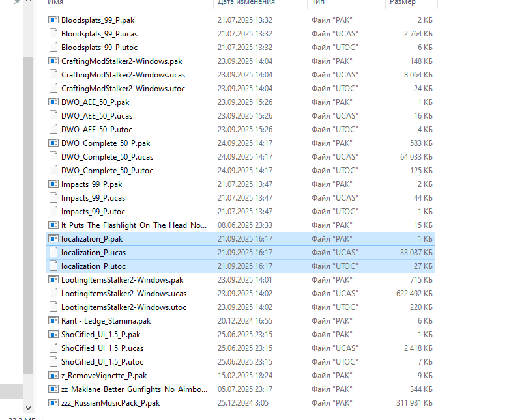Image resolution: width=511 pixels, height=420 pixels.
Task: Click the icon of CraftingModStalker2-Windows.pak
Action: point(53,61)
